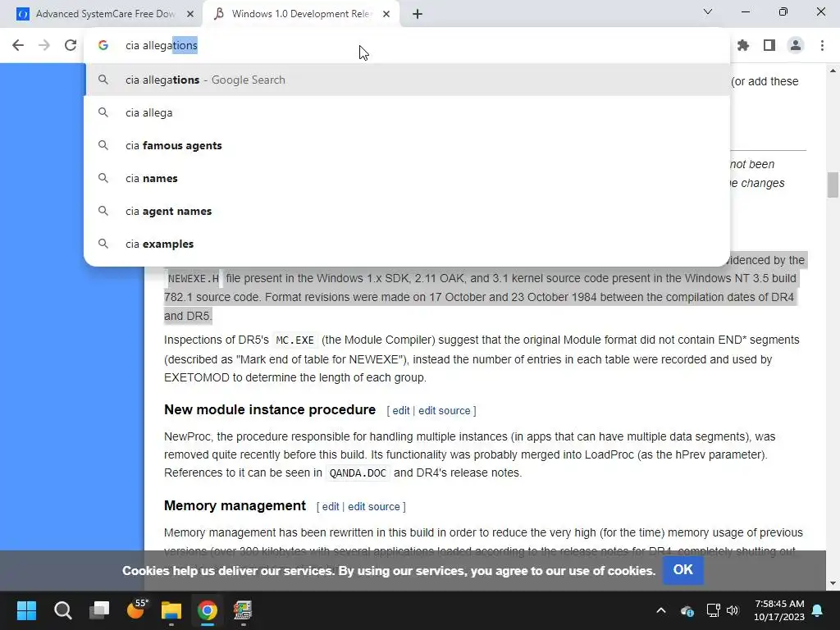The image size is (840, 630).
Task: Show hidden system tray icons
Action: tap(661, 610)
